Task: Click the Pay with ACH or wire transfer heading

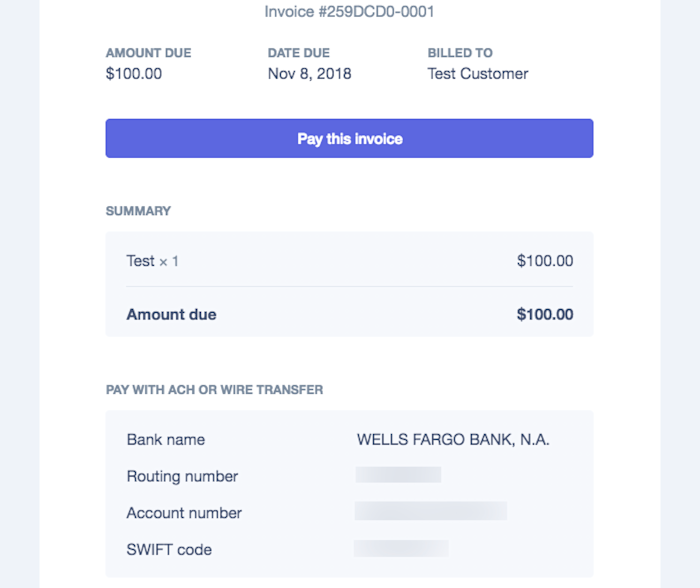Action: (214, 389)
